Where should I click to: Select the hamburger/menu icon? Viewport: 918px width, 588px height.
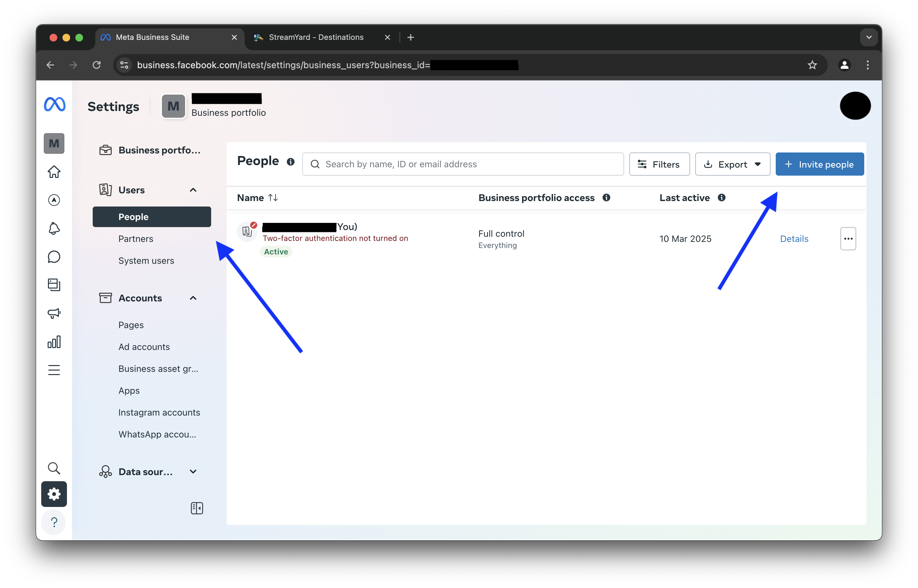point(53,370)
